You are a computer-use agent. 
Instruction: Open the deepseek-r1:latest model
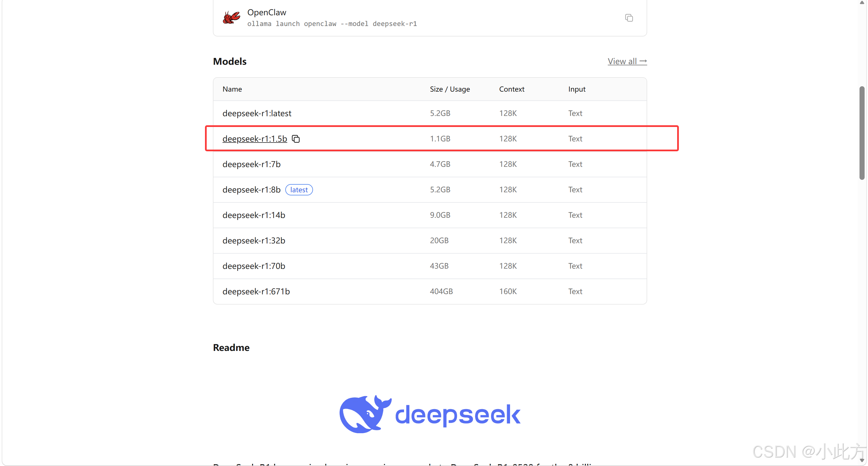(x=257, y=113)
